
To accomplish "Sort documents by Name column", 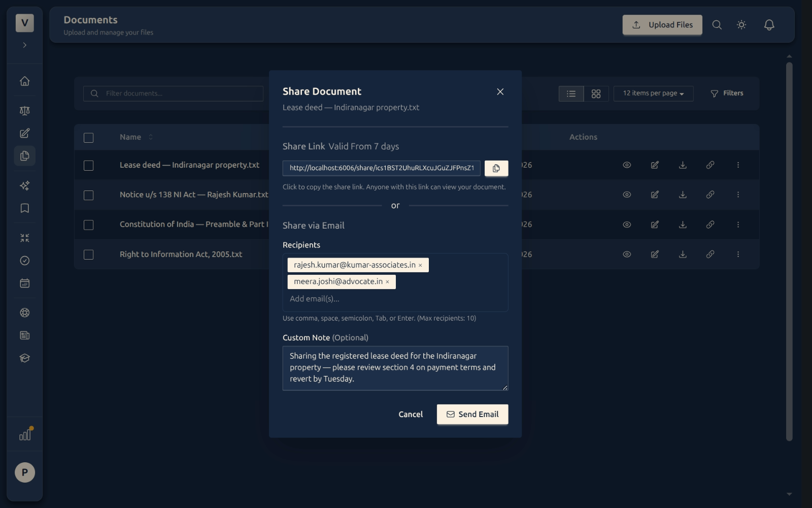I will pos(136,137).
